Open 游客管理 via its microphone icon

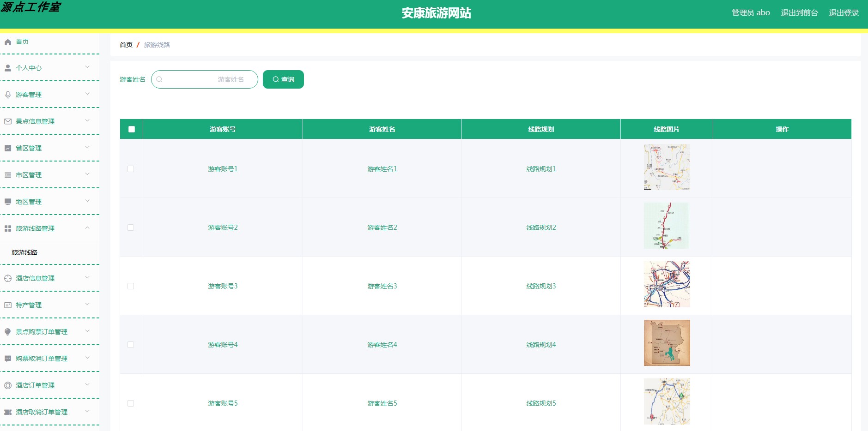[7, 95]
